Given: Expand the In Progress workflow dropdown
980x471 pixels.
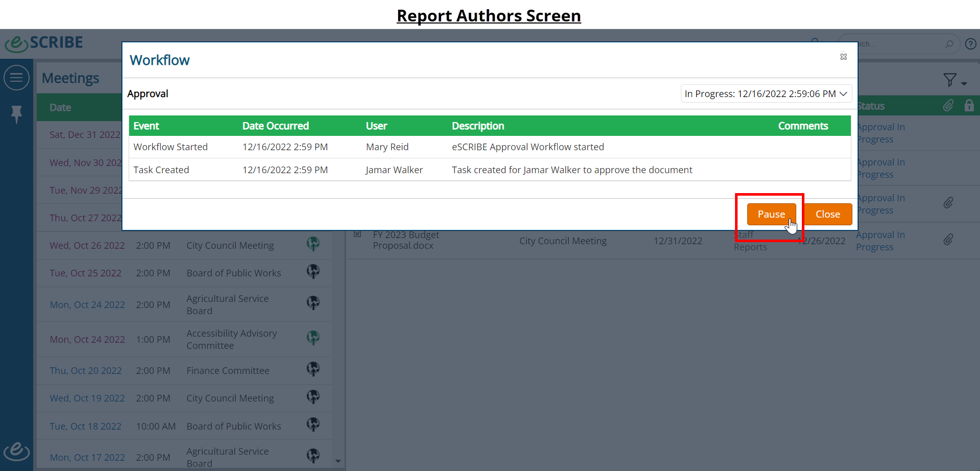Looking at the screenshot, I should 766,93.
